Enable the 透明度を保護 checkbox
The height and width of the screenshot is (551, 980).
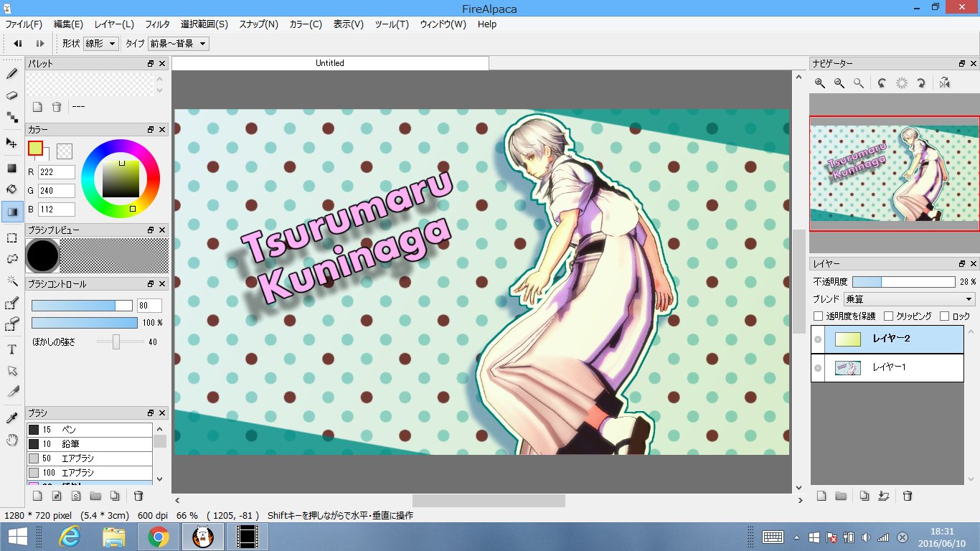tap(819, 316)
